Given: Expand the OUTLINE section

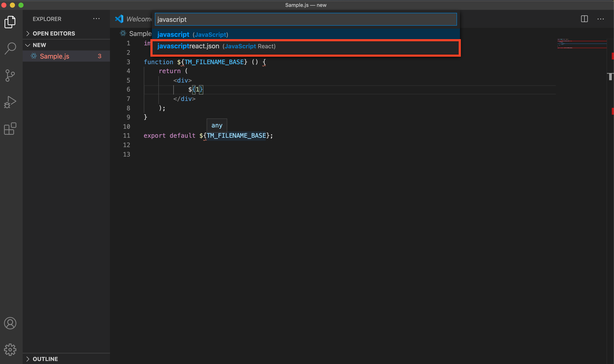Looking at the screenshot, I should pos(45,359).
